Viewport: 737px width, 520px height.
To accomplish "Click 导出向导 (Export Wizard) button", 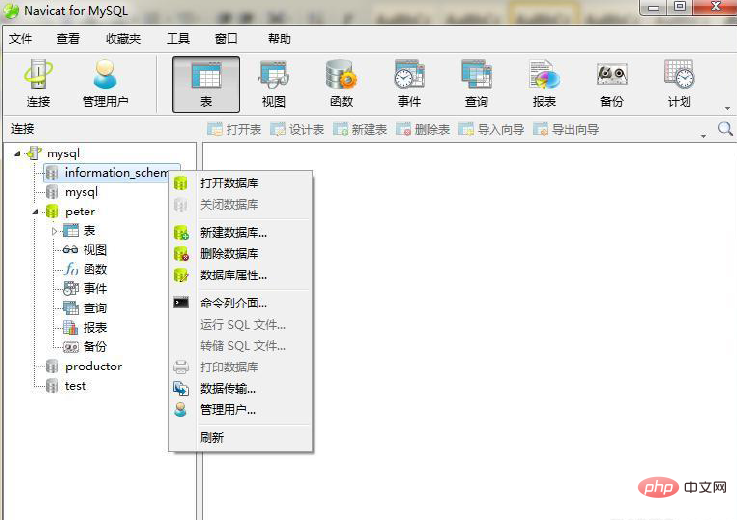I will (566, 129).
